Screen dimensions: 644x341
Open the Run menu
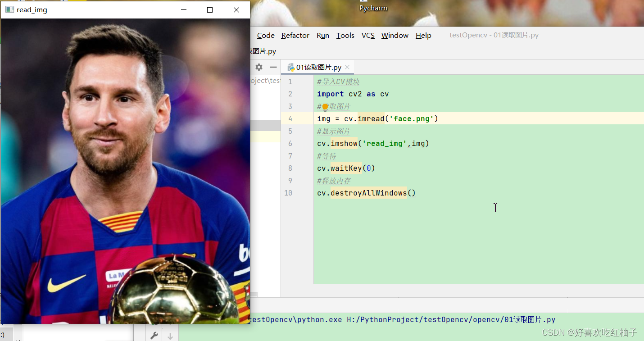click(323, 35)
